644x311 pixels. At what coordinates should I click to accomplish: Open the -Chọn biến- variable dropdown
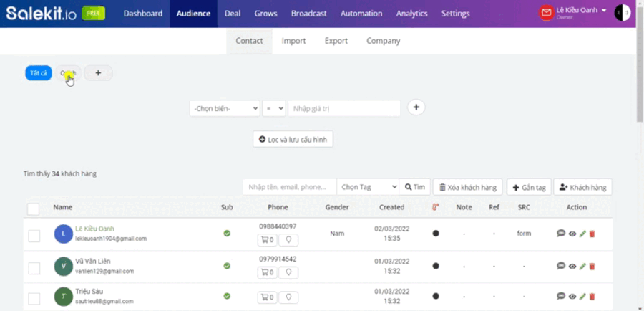tap(225, 109)
